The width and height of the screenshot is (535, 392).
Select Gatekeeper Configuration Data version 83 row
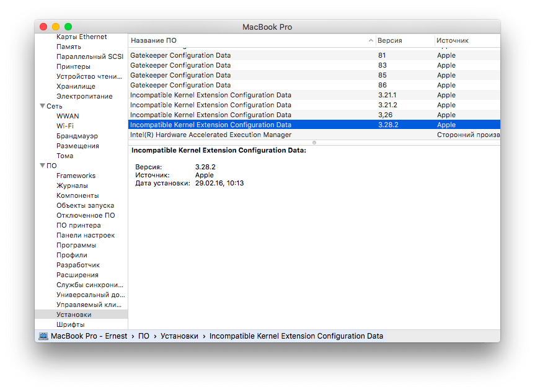point(314,65)
